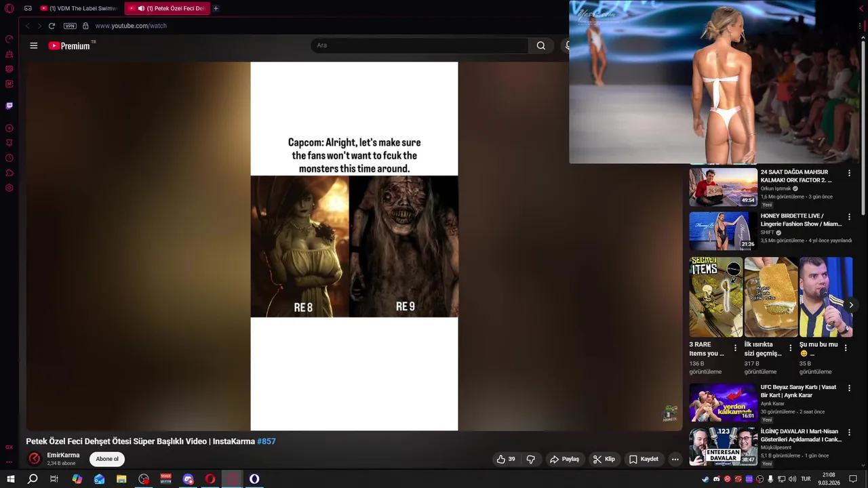868x488 pixels.
Task: Open Task View in taskbar
Action: tap(54, 479)
